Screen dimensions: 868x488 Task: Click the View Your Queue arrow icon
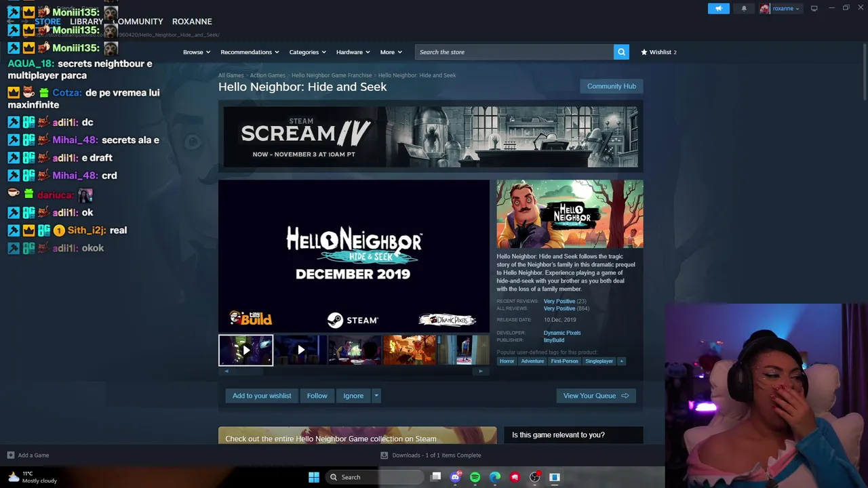pos(625,396)
